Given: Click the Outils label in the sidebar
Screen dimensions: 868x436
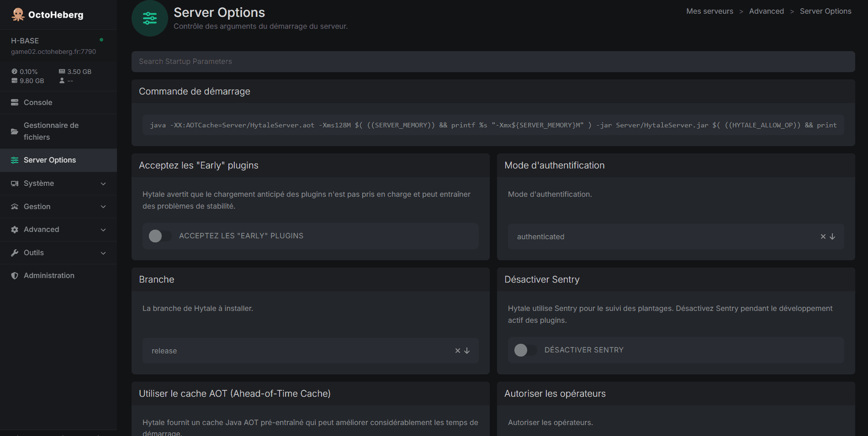Looking at the screenshot, I should coord(34,252).
